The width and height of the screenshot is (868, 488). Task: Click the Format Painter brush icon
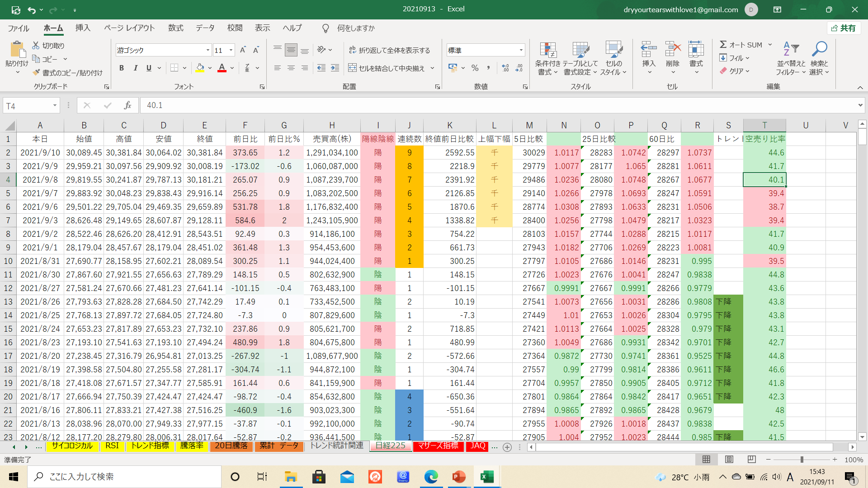click(36, 73)
